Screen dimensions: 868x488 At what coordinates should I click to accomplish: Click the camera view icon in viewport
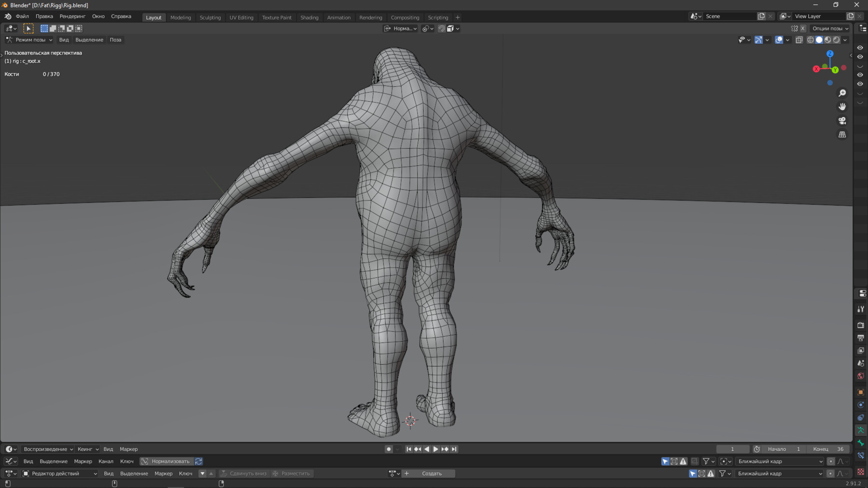tap(842, 121)
